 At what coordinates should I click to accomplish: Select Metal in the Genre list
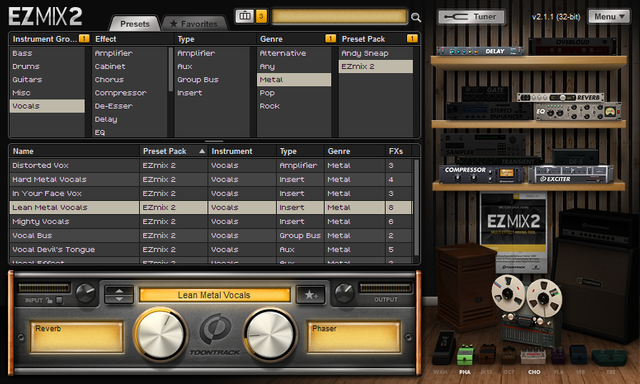point(294,80)
